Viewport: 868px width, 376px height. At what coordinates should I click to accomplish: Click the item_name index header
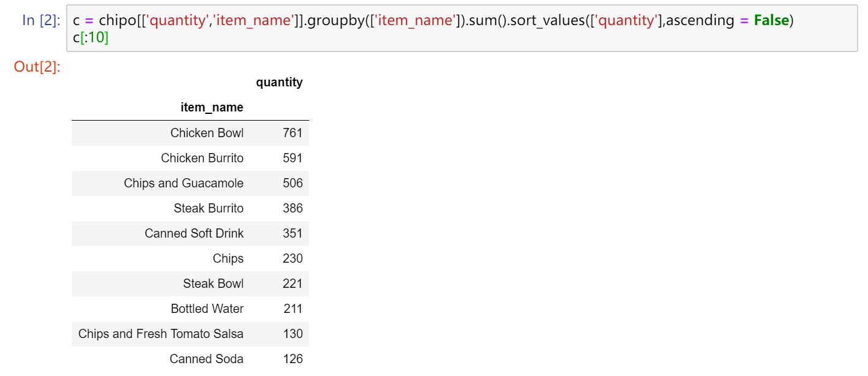[x=212, y=107]
